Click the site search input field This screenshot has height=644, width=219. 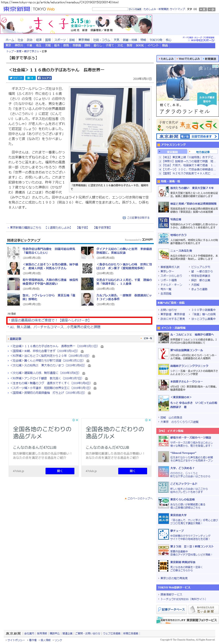point(110,9)
